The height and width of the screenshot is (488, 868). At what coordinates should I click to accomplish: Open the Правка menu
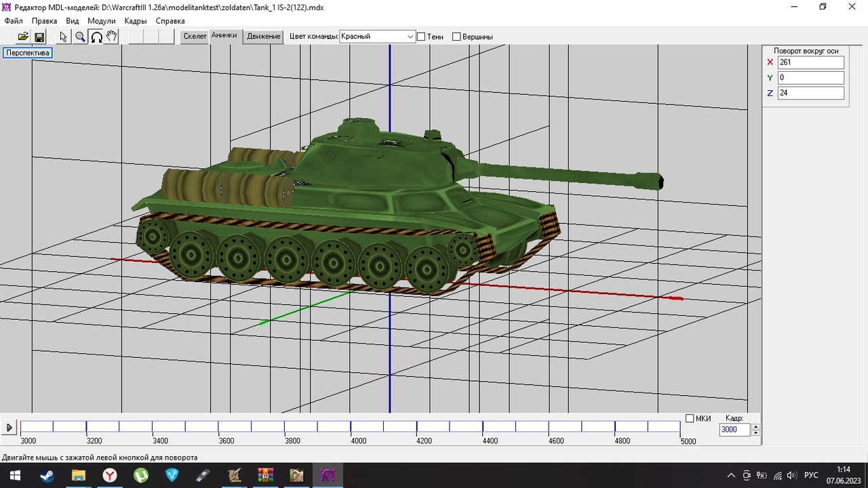[45, 21]
